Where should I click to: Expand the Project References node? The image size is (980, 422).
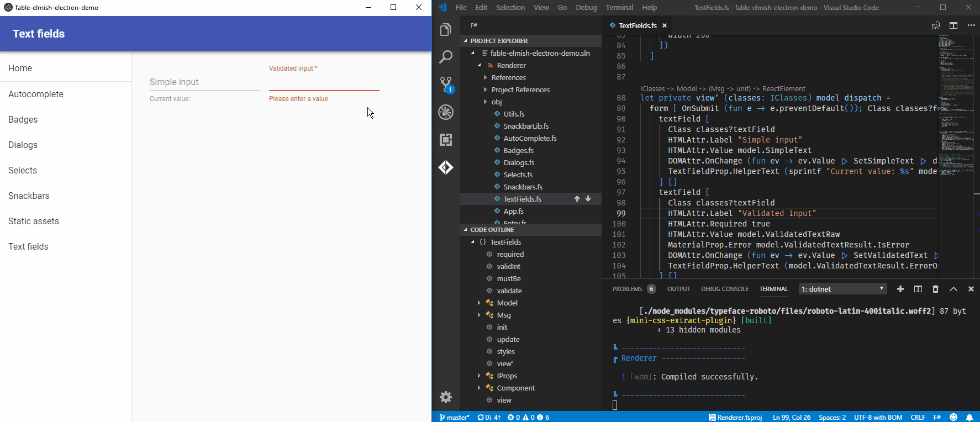(x=486, y=89)
